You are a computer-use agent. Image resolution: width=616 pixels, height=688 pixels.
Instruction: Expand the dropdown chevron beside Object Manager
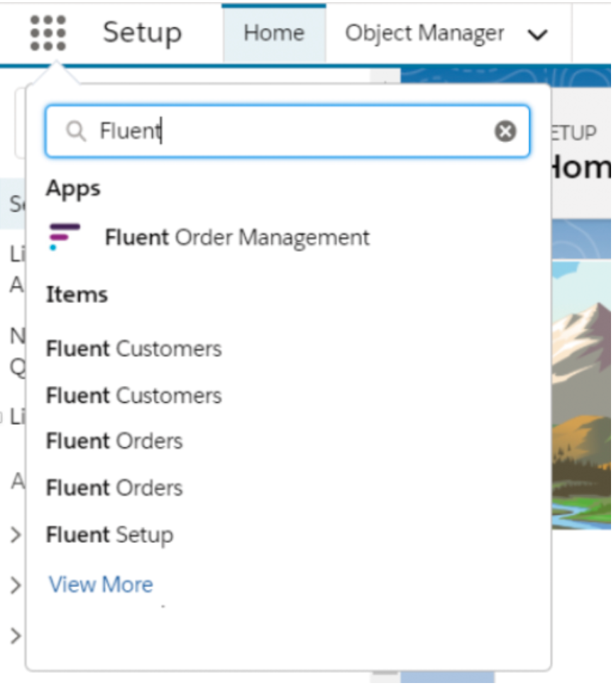click(539, 35)
